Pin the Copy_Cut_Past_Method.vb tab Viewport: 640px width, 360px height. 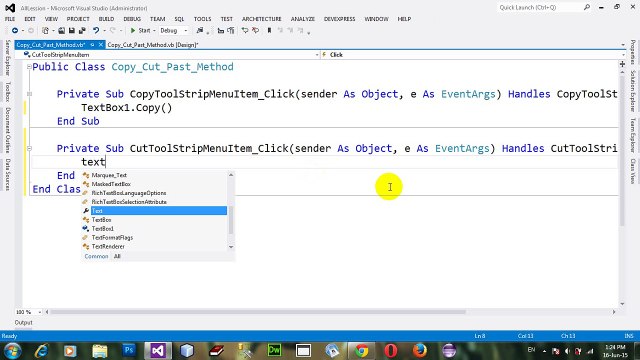(93, 45)
